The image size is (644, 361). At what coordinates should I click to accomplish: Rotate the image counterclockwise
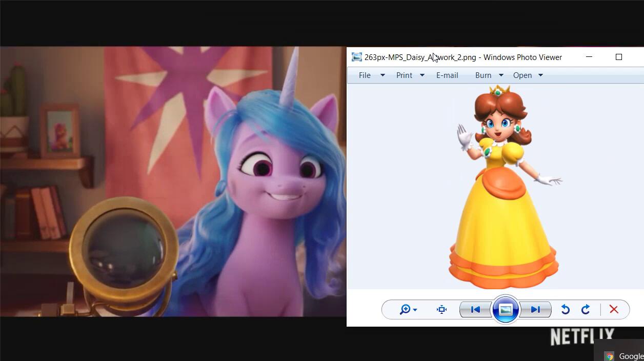coord(565,310)
